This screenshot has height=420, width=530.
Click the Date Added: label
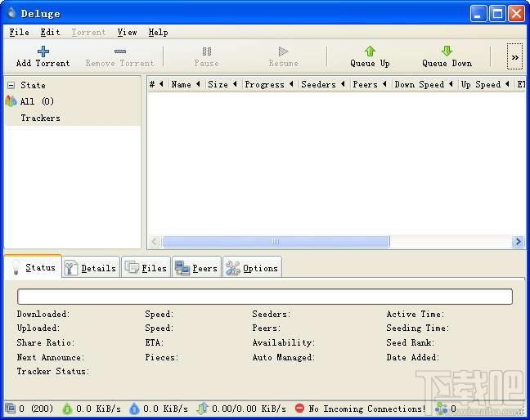point(413,357)
